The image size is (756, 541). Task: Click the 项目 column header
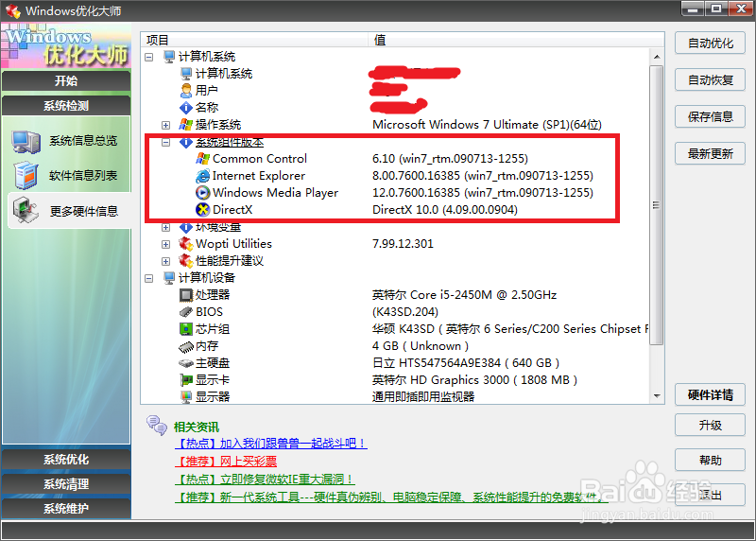click(254, 40)
